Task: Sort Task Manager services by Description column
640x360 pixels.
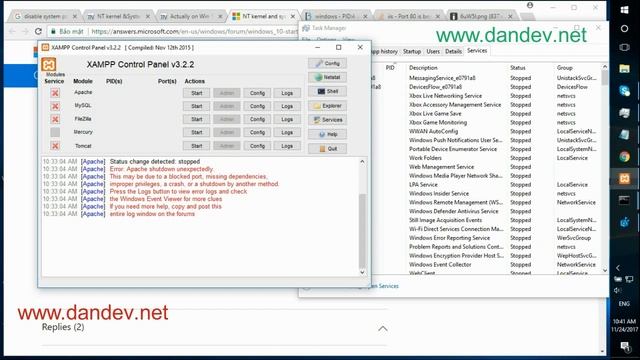Action: pyautogui.click(x=423, y=68)
